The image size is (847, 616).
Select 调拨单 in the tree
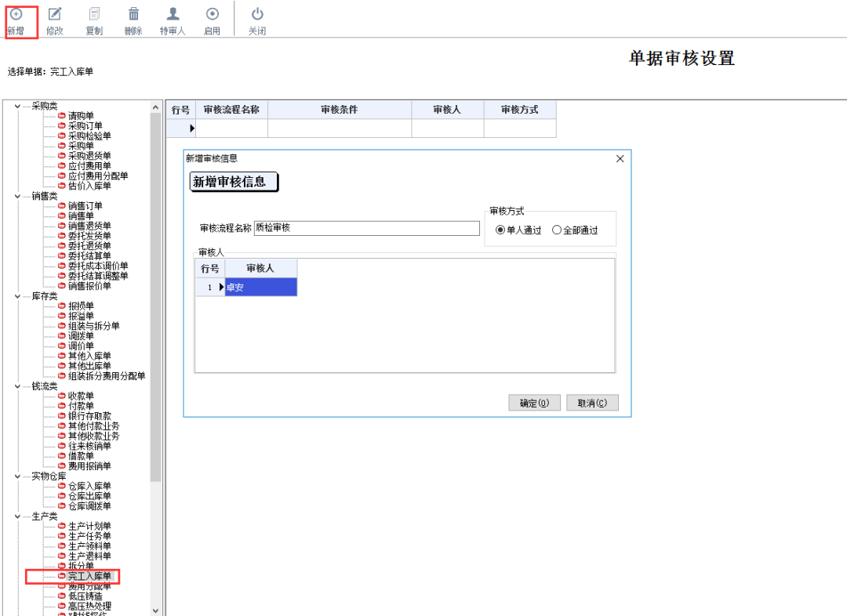(81, 335)
